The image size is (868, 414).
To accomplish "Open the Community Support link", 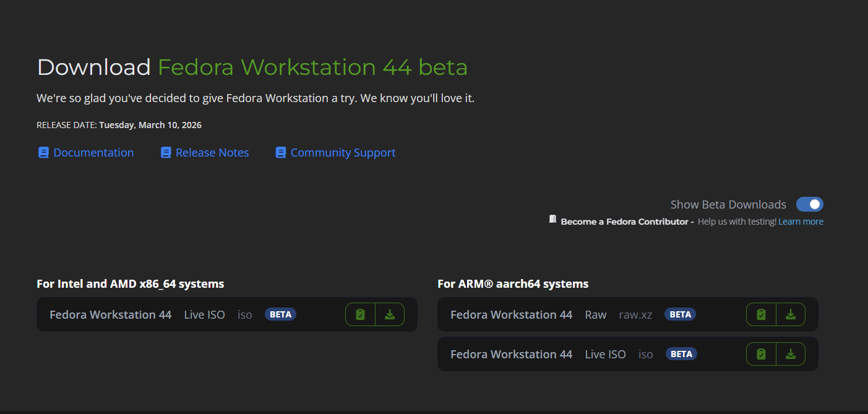I will (x=343, y=152).
